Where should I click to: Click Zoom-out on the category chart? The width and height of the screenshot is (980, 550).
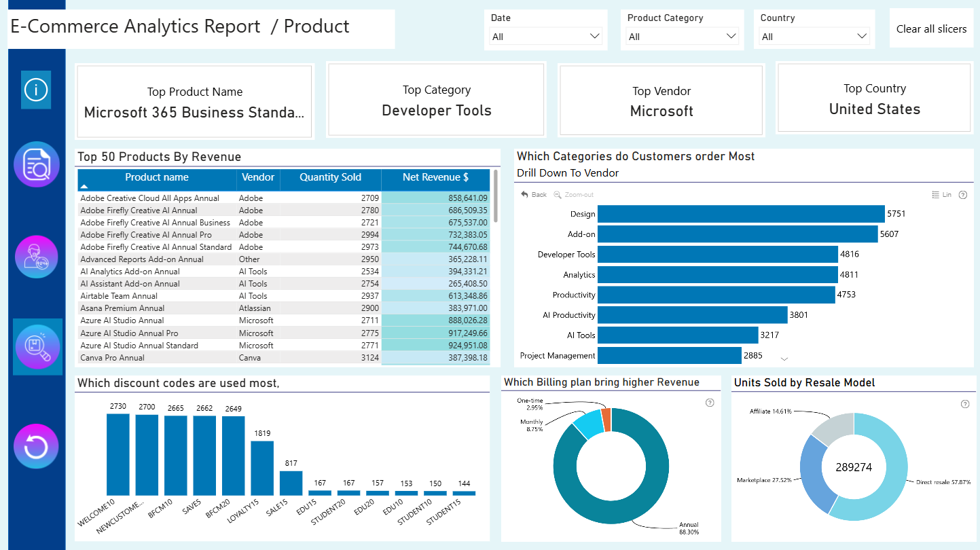(x=574, y=195)
